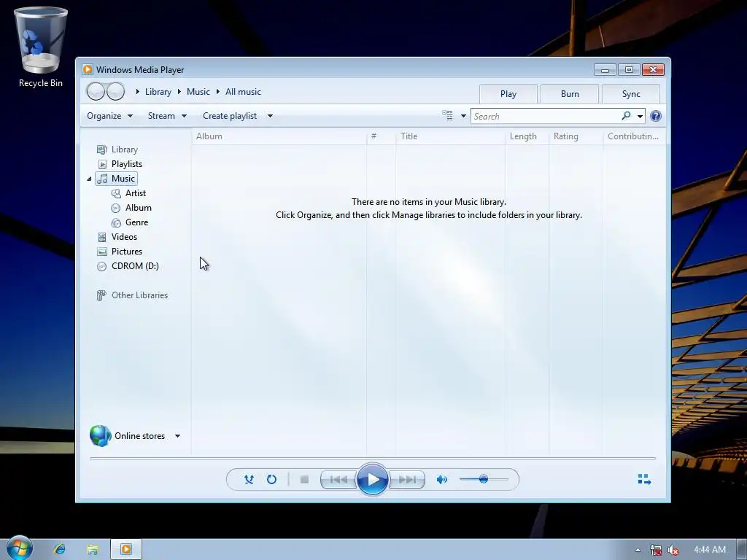Image resolution: width=747 pixels, height=560 pixels.
Task: Click the 4:44 AM taskbar clock
Action: pos(709,550)
